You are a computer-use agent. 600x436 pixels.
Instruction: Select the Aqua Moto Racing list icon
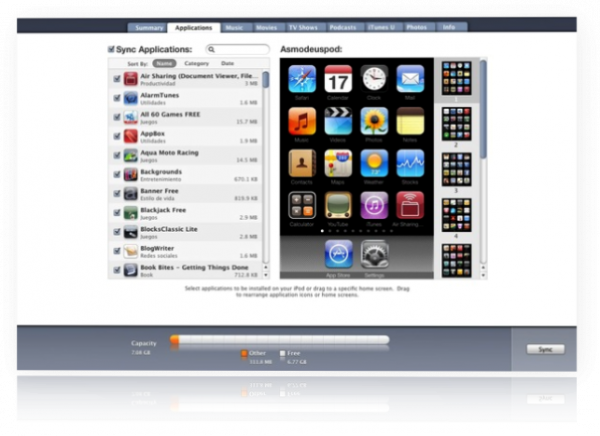[x=130, y=155]
